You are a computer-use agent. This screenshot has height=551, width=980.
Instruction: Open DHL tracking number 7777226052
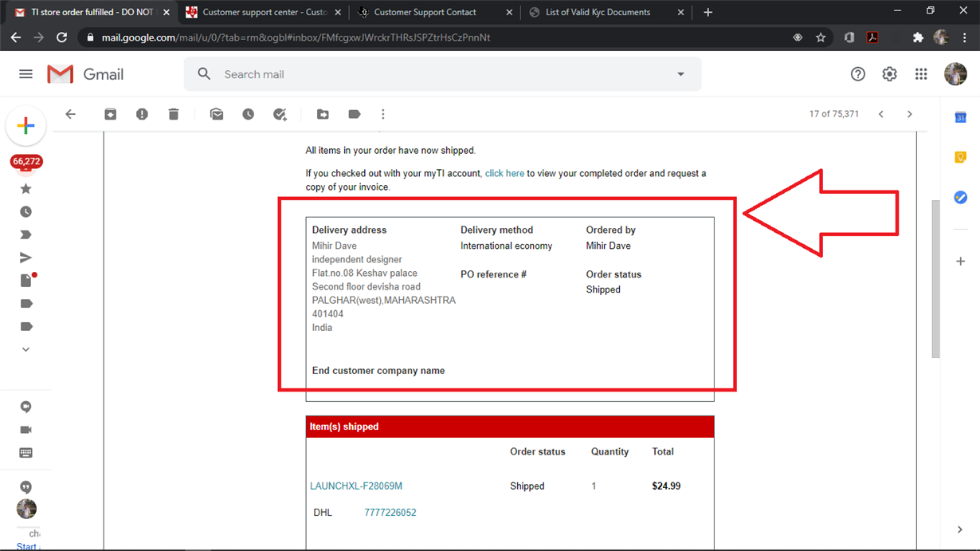390,513
